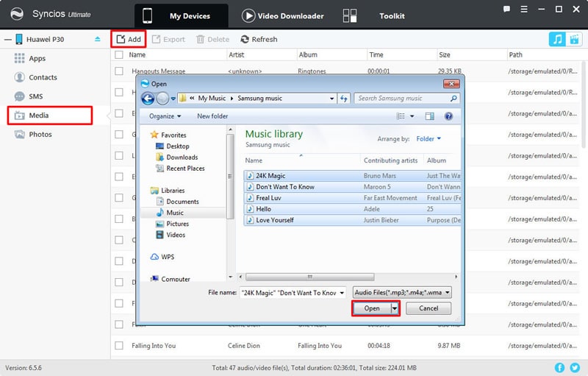
Task: Open the change view options dropdown
Action: click(x=412, y=116)
